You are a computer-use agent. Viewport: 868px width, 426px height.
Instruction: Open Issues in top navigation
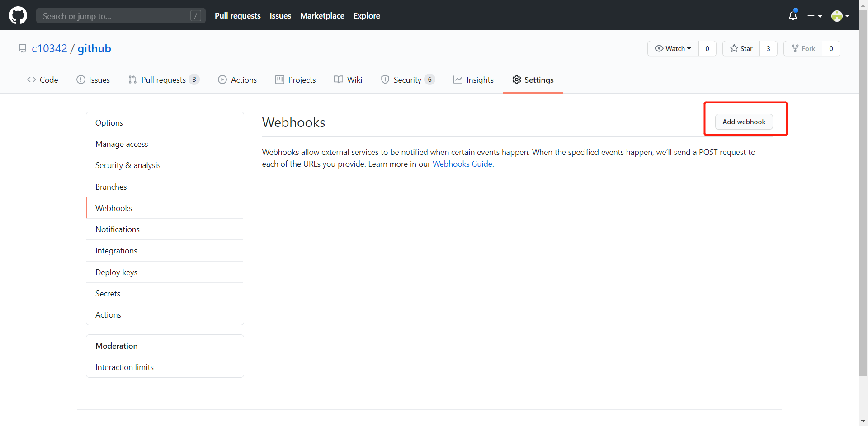tap(280, 16)
